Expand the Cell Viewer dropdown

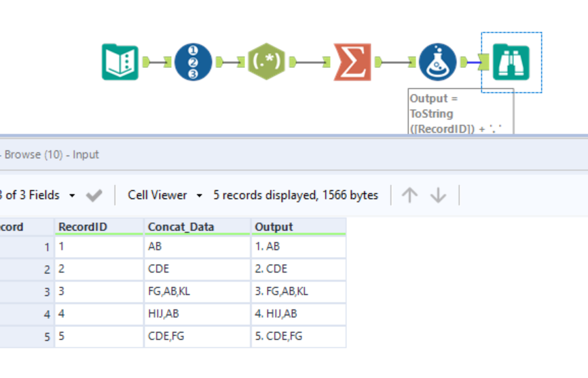pyautogui.click(x=165, y=196)
